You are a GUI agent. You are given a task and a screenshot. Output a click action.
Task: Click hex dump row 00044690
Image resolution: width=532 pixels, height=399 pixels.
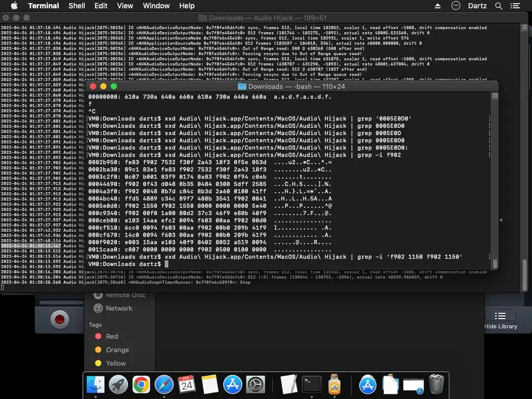coord(210,184)
